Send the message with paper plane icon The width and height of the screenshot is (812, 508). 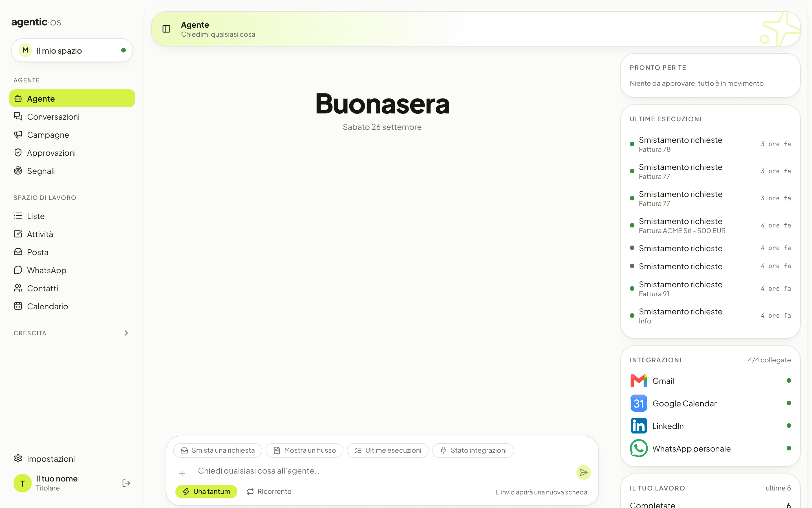584,472
